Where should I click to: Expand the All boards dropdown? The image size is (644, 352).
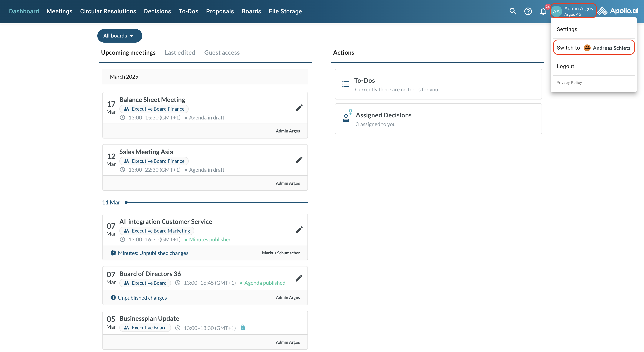tap(119, 36)
